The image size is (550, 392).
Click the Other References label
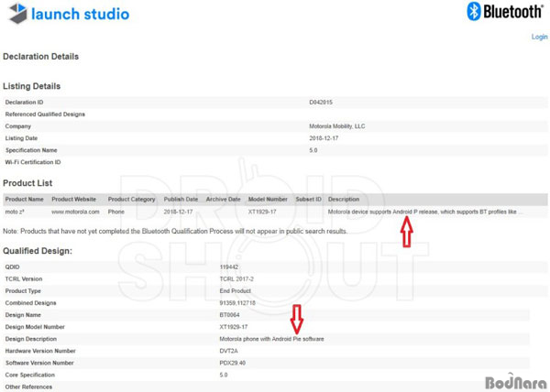click(28, 387)
